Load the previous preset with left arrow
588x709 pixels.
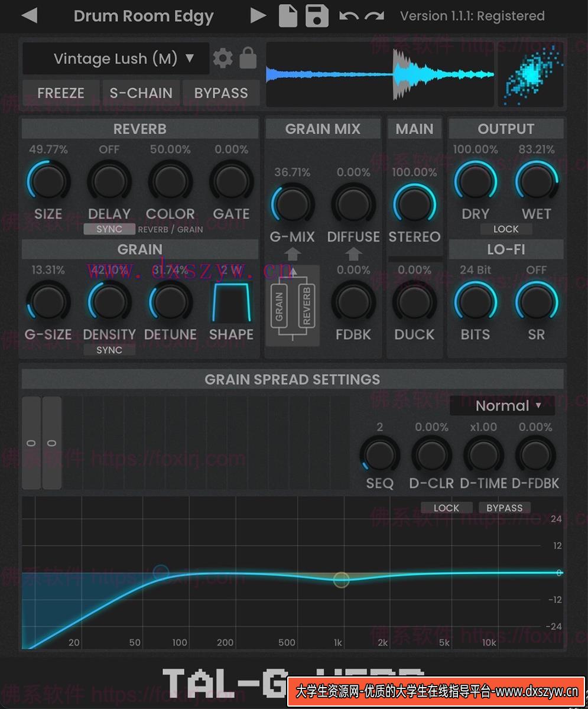point(29,16)
